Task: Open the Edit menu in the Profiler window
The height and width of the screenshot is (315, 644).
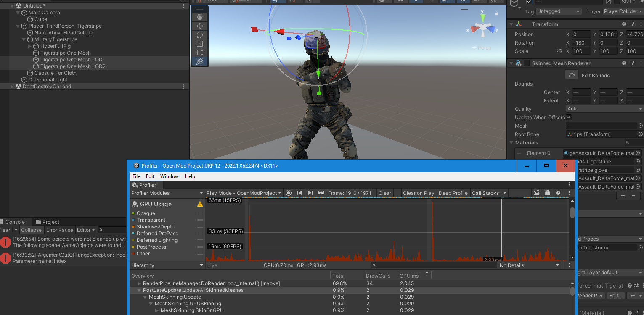Action: [x=150, y=176]
